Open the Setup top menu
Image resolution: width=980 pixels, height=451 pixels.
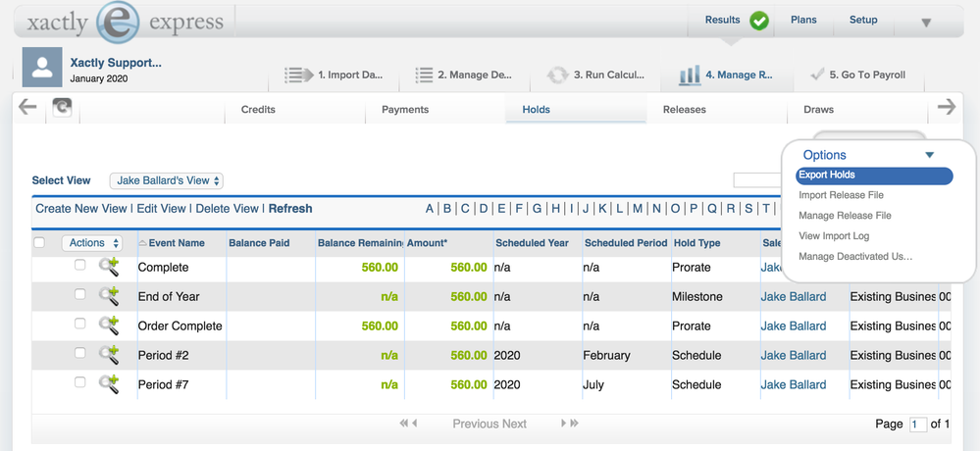[x=863, y=20]
